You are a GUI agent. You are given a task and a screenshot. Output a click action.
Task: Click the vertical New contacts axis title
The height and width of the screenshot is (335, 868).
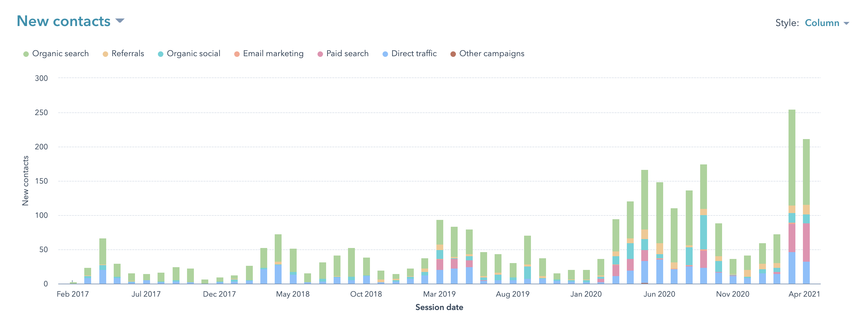[x=25, y=181]
